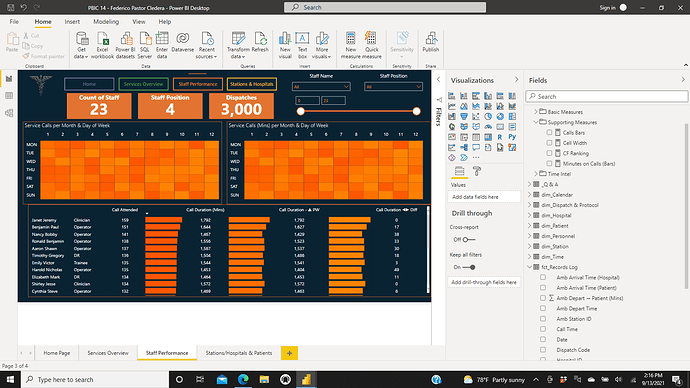Insert a Python visual

pyautogui.click(x=512, y=137)
